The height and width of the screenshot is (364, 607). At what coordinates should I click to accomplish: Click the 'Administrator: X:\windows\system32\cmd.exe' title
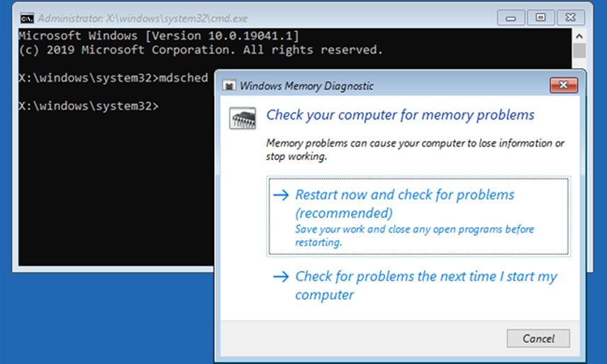[x=143, y=18]
